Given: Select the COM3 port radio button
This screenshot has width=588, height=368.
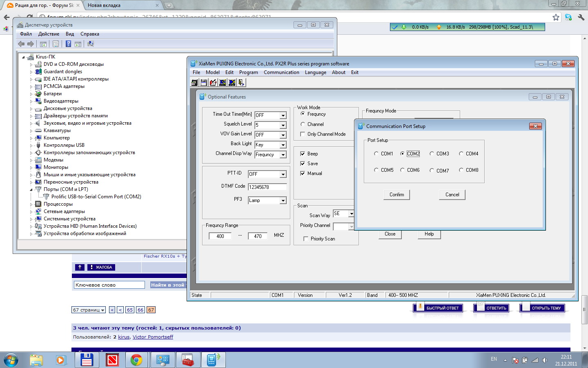Looking at the screenshot, I should (432, 154).
